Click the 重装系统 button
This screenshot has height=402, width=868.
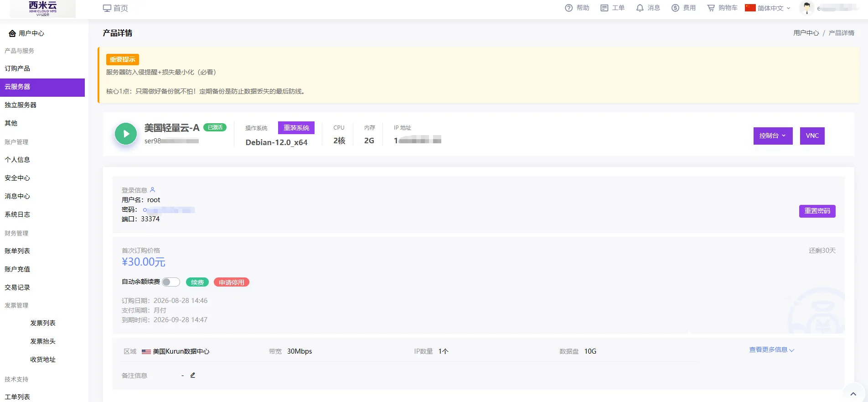tap(296, 128)
